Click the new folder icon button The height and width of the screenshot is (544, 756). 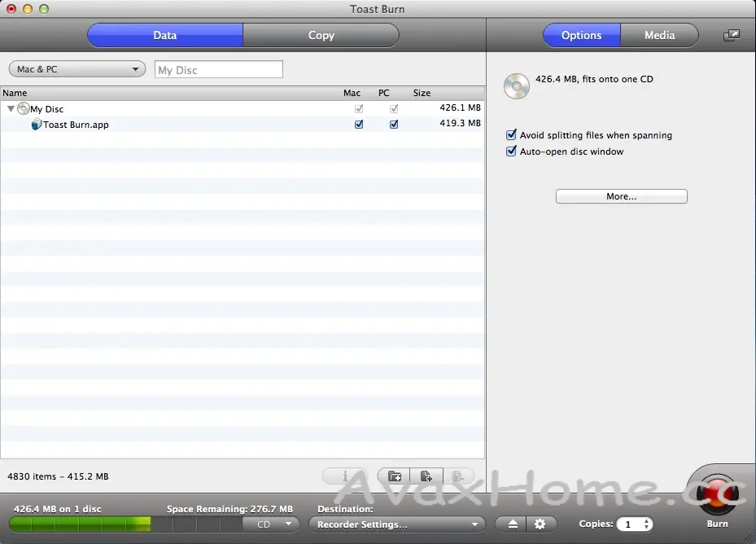[x=395, y=476]
